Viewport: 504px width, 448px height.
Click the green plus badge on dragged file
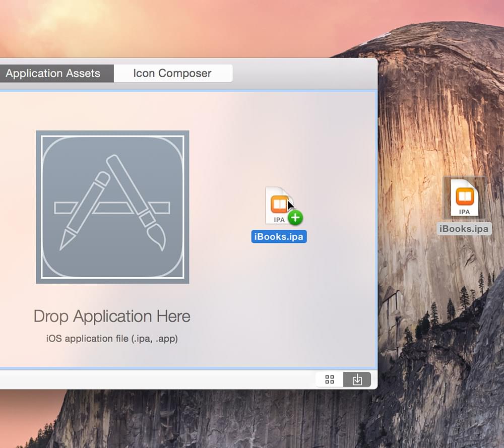[x=295, y=218]
